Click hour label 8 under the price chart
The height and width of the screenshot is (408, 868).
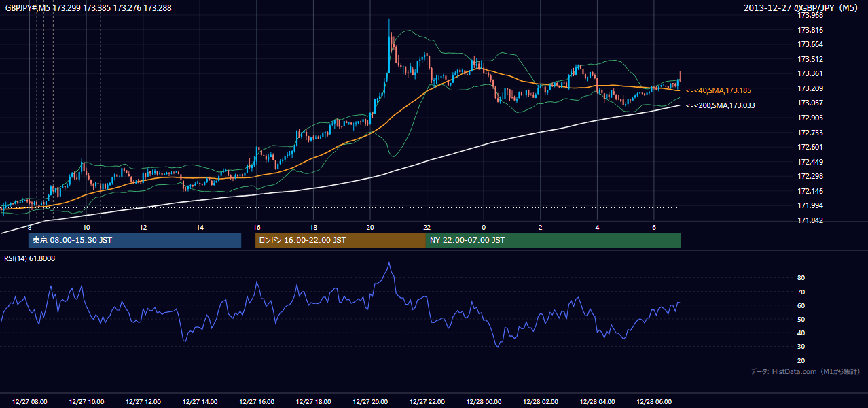pyautogui.click(x=30, y=227)
